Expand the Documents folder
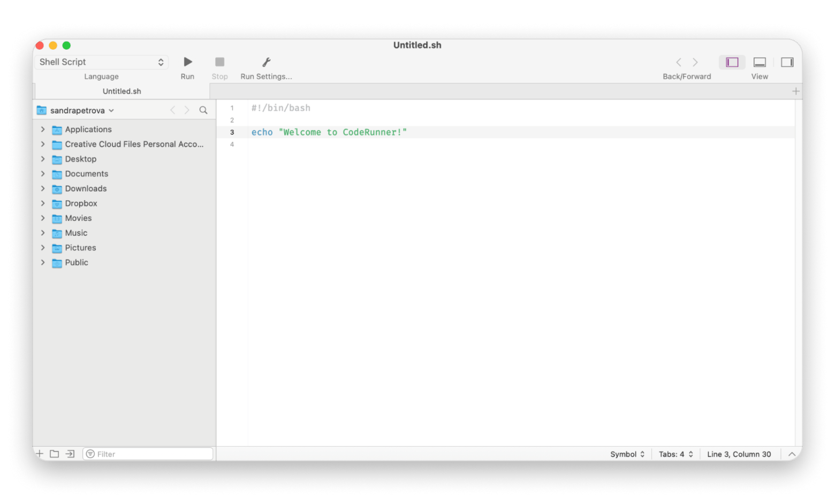835x504 pixels. 43,173
